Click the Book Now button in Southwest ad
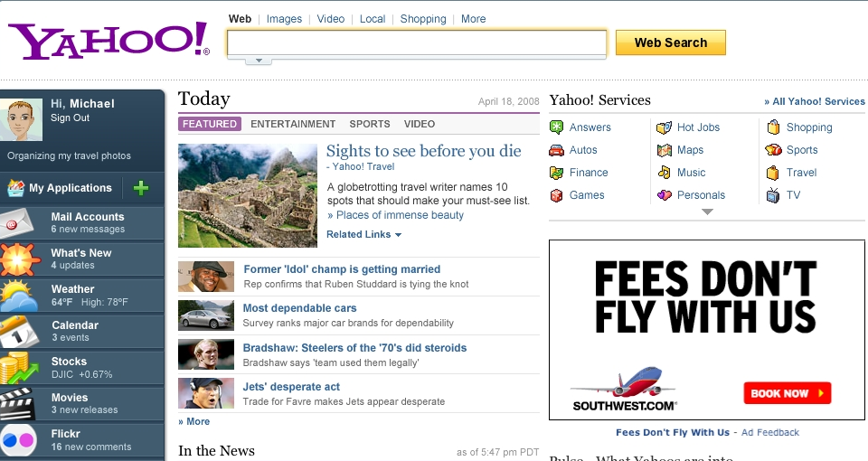The width and height of the screenshot is (868, 461). [788, 393]
